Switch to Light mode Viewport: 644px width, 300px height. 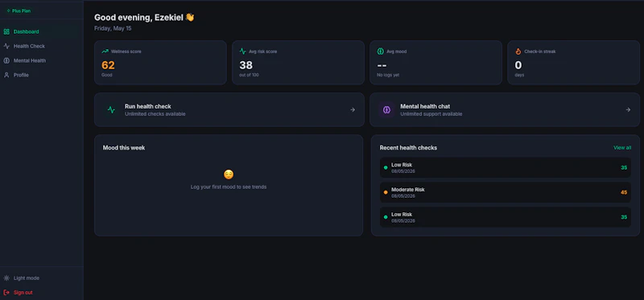(40, 277)
